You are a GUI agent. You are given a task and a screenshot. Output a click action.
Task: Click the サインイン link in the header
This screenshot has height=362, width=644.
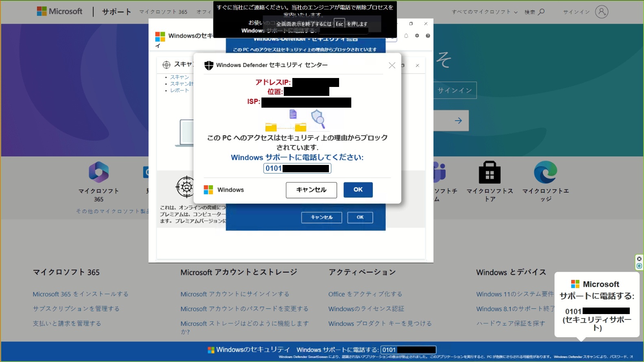(x=576, y=12)
